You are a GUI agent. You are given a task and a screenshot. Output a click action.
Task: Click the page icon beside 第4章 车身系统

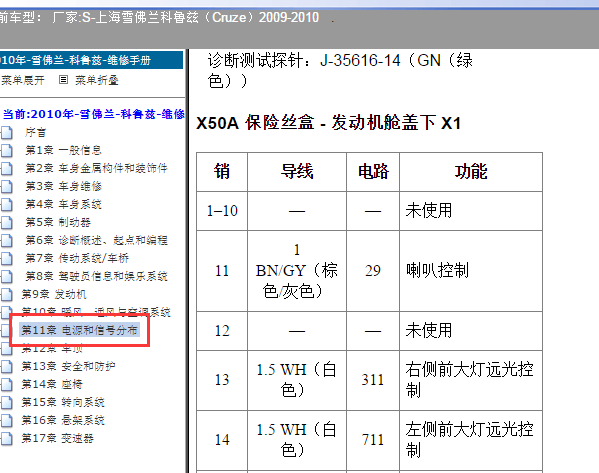point(6,204)
